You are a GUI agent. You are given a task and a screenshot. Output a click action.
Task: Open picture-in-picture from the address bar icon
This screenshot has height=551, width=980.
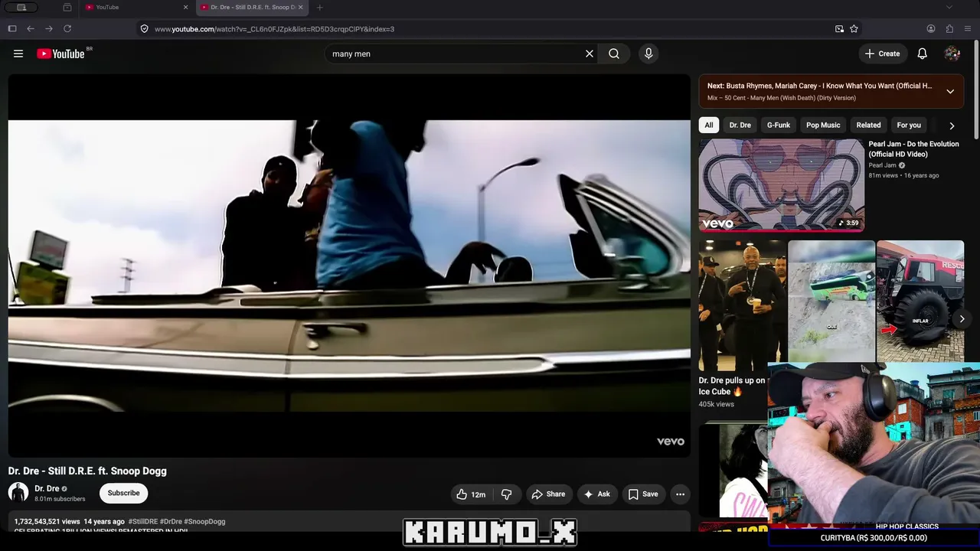(839, 29)
